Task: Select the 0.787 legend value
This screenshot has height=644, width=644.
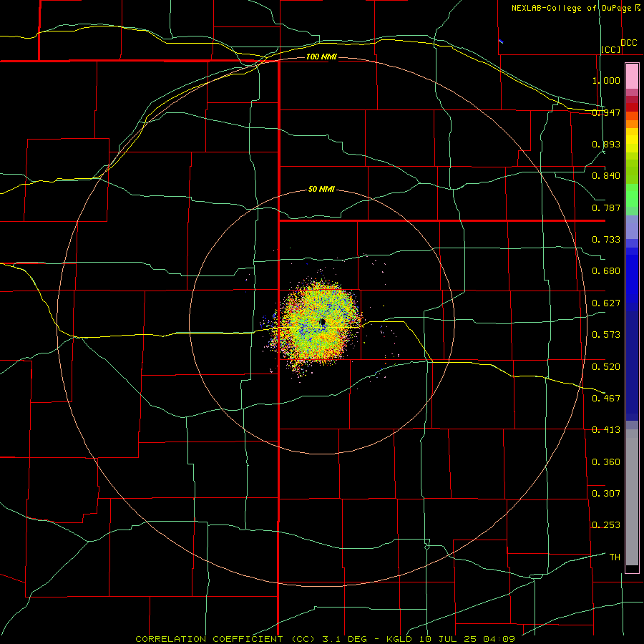Action: pyautogui.click(x=606, y=208)
